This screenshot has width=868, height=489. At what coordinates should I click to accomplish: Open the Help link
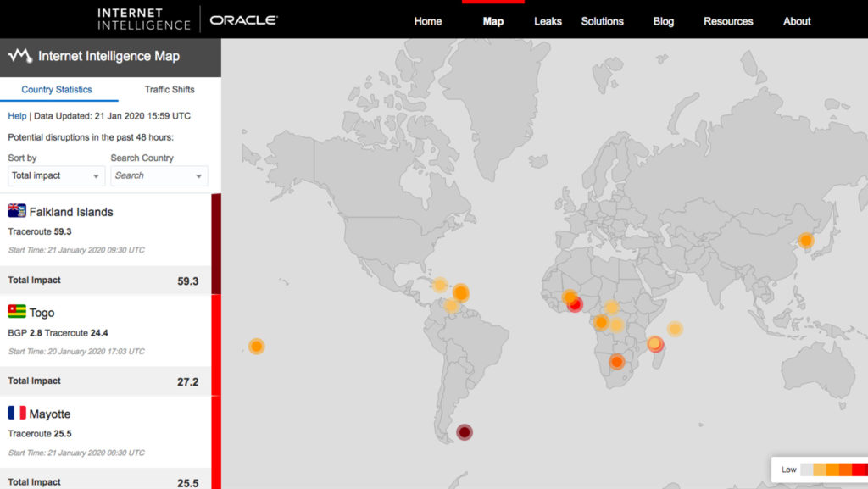coord(17,116)
